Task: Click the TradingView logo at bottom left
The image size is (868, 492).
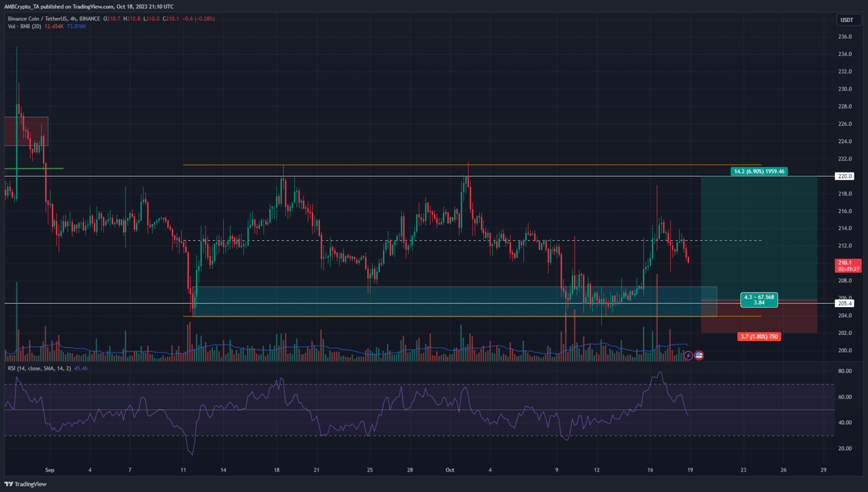Action: point(25,484)
